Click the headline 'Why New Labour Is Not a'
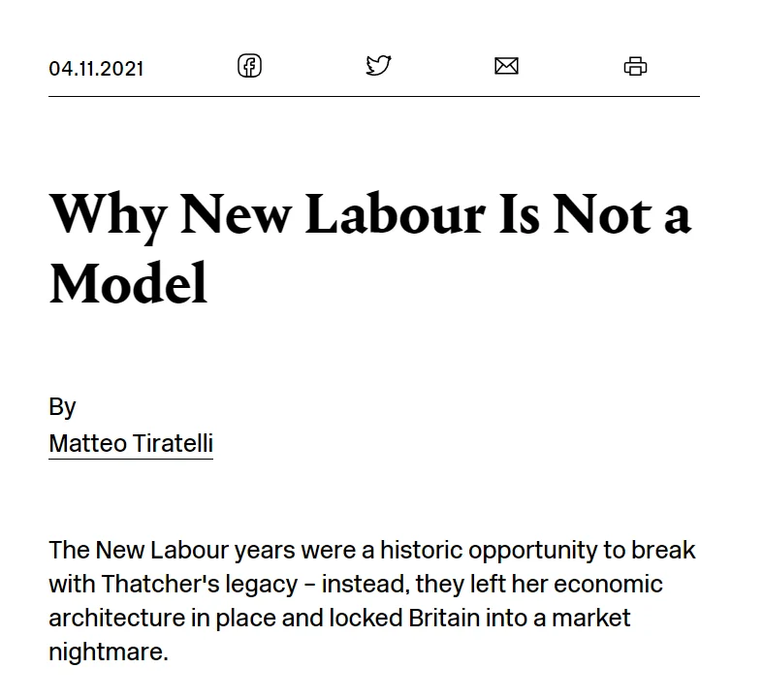Screen dimensions: 763x700 coord(370,215)
